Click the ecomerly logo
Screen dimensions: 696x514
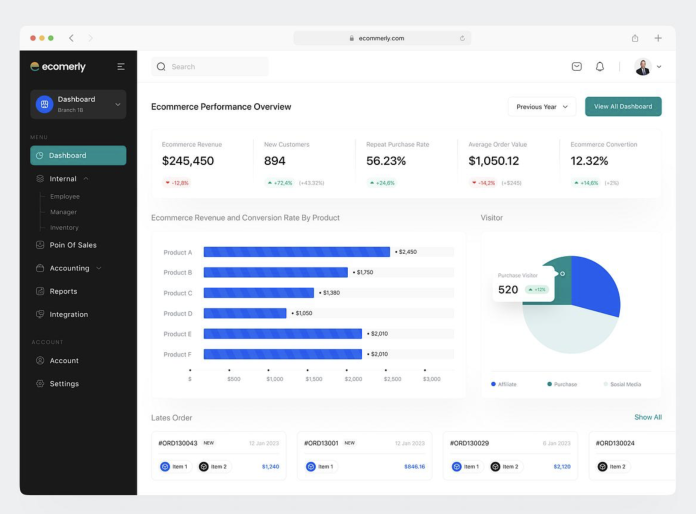tap(58, 67)
